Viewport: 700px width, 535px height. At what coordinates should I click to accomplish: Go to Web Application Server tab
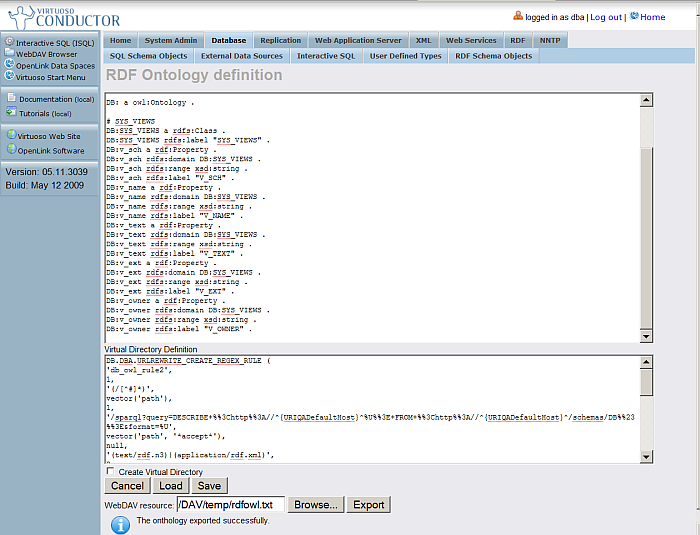pos(358,40)
